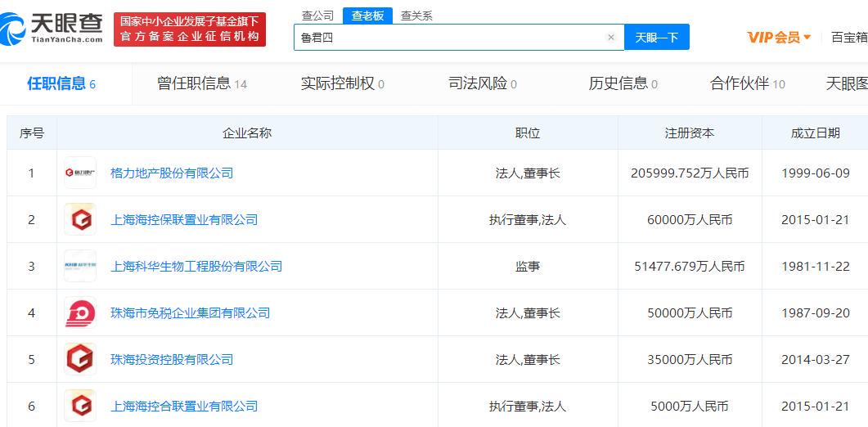Open 上海科华生物工程股份有限公司 company link
This screenshot has height=427, width=868.
[196, 266]
